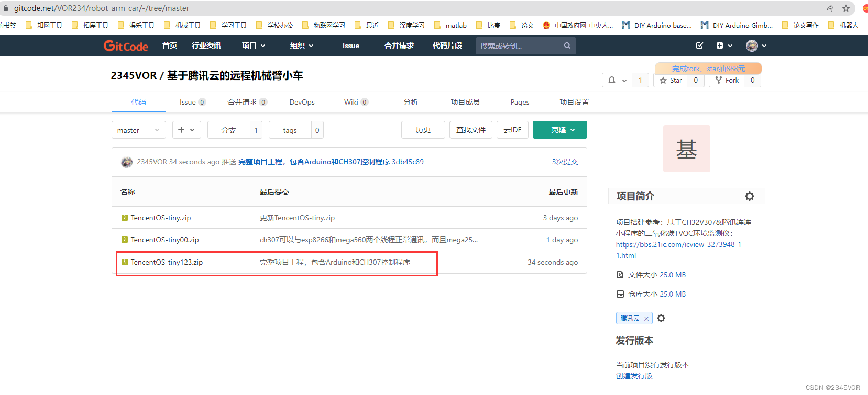Click the 分支 button
Screen dimensions: 868x395
pos(228,130)
